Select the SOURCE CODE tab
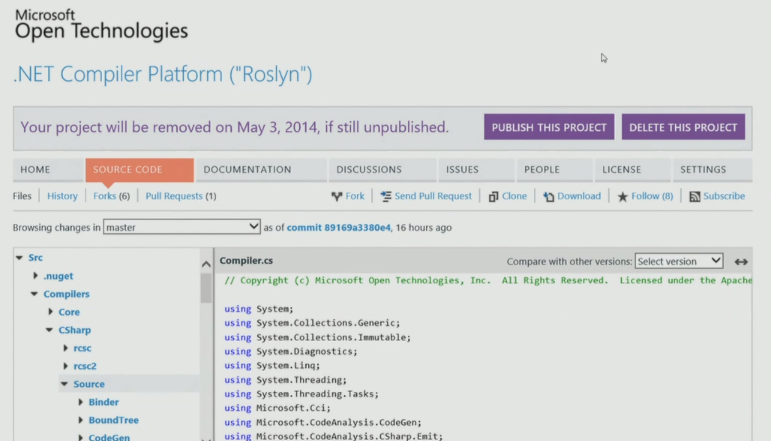The height and width of the screenshot is (441, 771). [x=140, y=170]
